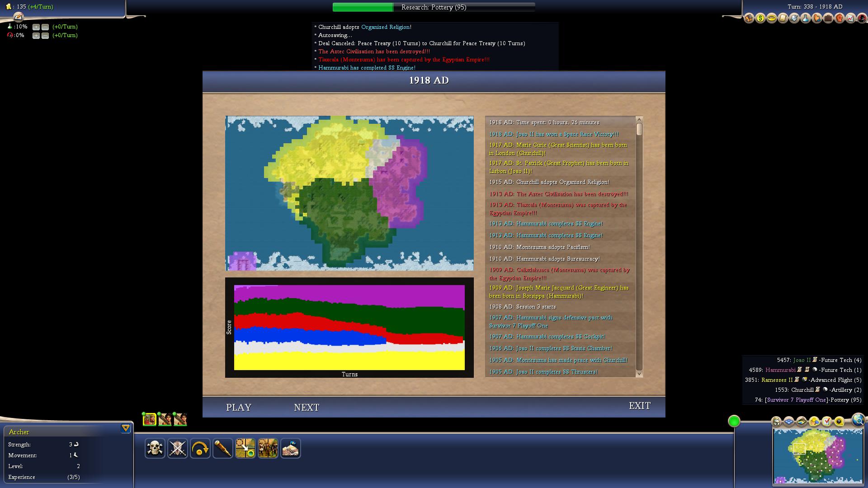Open the Espionage Advisor spy icon

pos(862,18)
